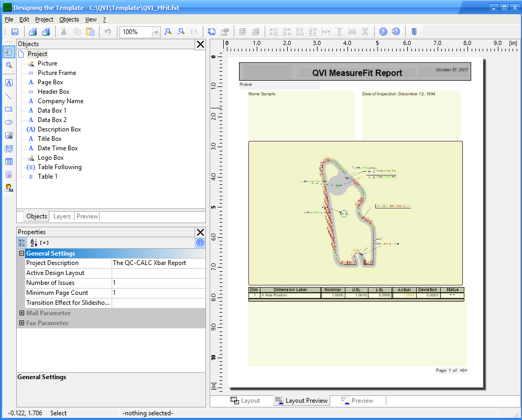The height and width of the screenshot is (420, 522).
Task: Open the blue Help question mark icon
Action: 383,32
